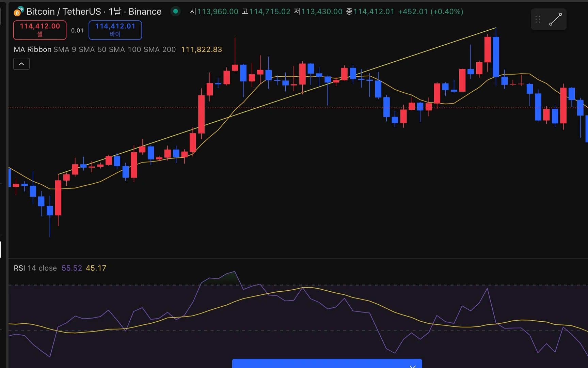
Task: Click the purple RSI value 55.52
Action: [x=72, y=268]
